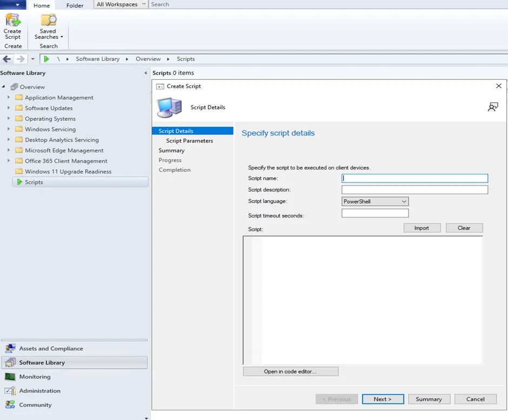Open the navigation history dropdown arrow
Viewport: 508px width, 420px height.
pos(33,59)
